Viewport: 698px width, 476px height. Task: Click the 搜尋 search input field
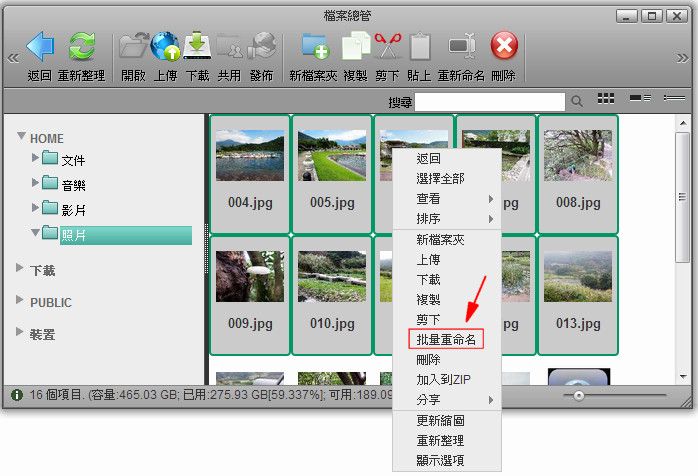[x=490, y=101]
